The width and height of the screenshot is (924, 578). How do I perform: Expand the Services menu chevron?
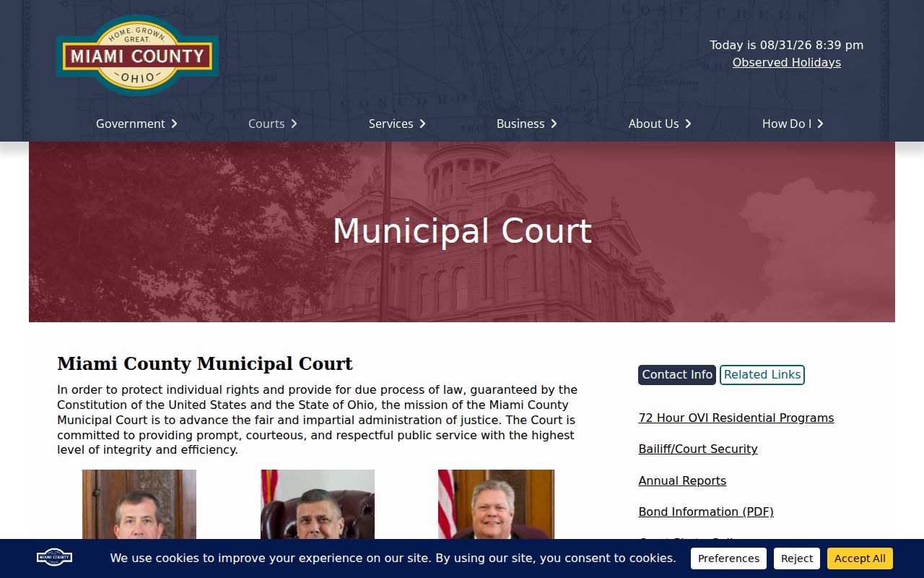pos(422,124)
